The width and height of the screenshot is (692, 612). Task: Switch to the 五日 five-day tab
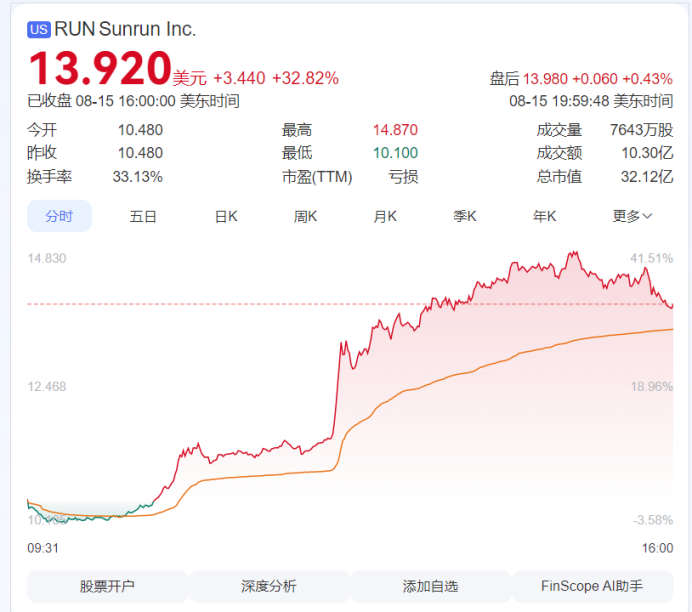(x=143, y=217)
